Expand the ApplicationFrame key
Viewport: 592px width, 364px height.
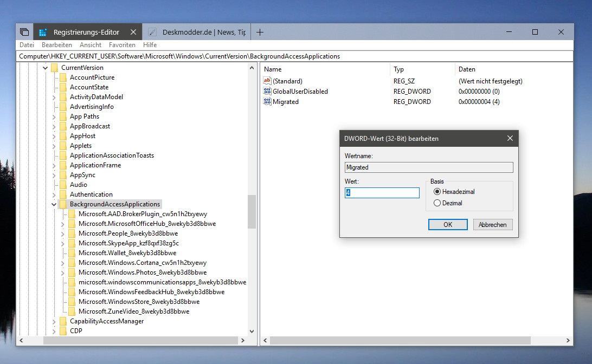(x=54, y=166)
